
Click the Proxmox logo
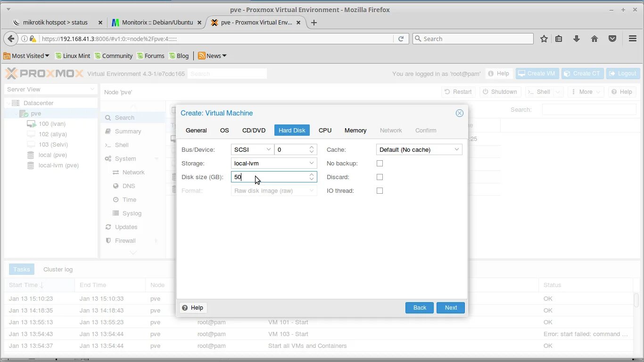(x=44, y=74)
